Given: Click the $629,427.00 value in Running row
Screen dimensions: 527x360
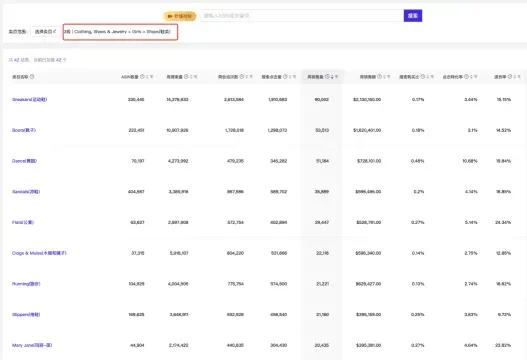Looking at the screenshot, I should click(368, 284).
